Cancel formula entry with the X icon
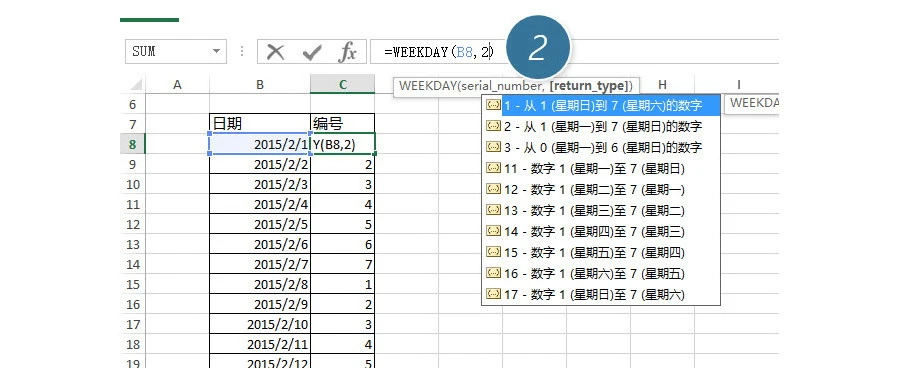Image resolution: width=900 pixels, height=368 pixels. point(276,52)
